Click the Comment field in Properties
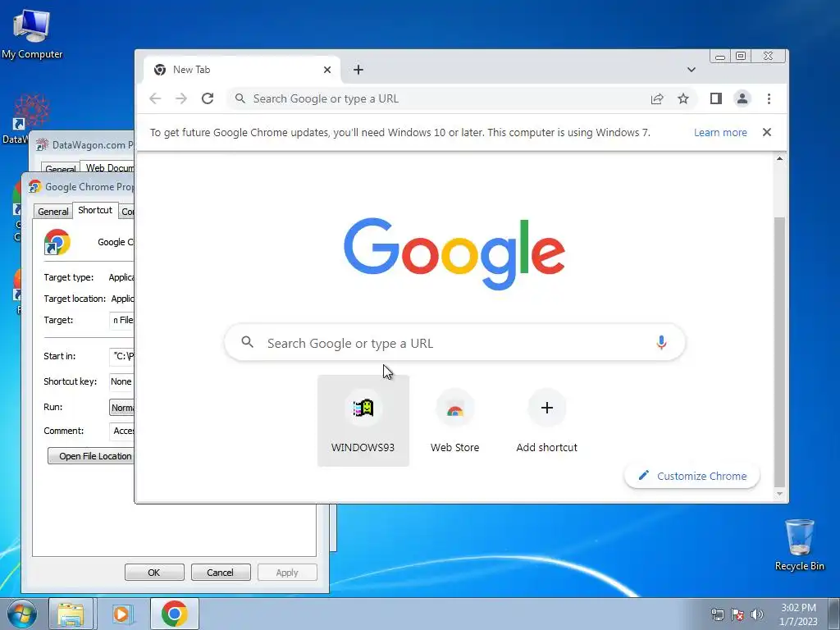The height and width of the screenshot is (630, 840). coord(122,431)
